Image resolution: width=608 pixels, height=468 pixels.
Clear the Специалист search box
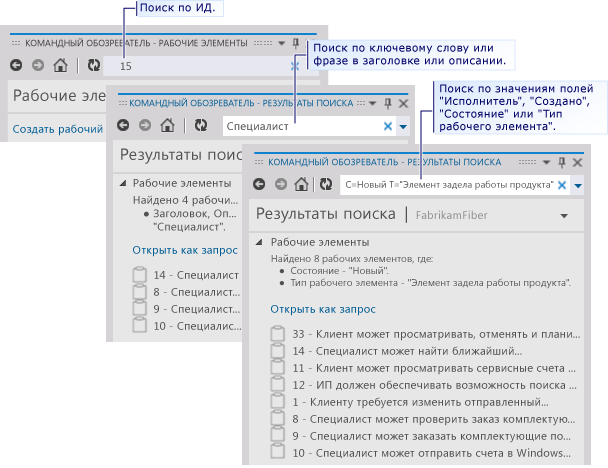[388, 126]
